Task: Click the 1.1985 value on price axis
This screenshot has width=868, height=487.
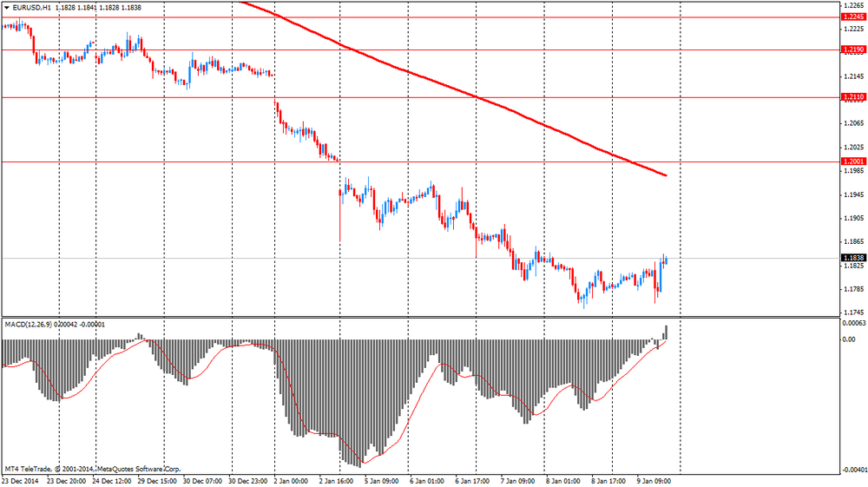Action: click(x=853, y=171)
